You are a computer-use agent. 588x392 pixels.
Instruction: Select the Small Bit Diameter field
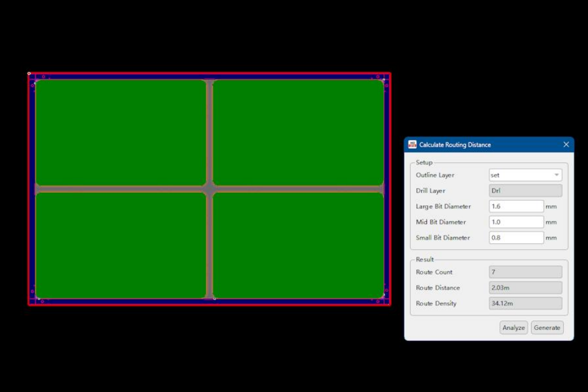point(516,238)
